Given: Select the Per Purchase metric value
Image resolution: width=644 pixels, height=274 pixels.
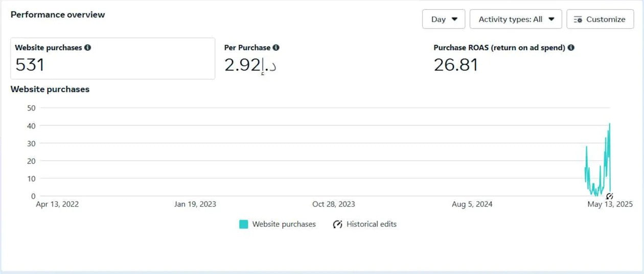Looking at the screenshot, I should [250, 65].
